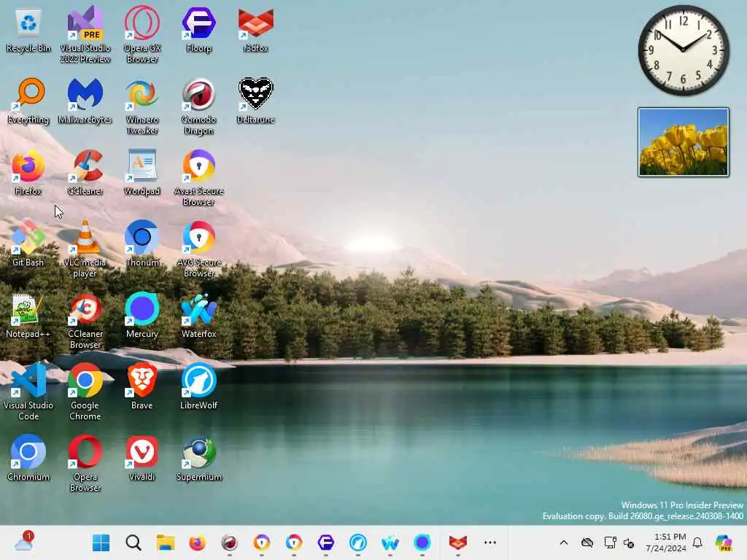Select the Mercury desktop shortcut

pyautogui.click(x=142, y=316)
